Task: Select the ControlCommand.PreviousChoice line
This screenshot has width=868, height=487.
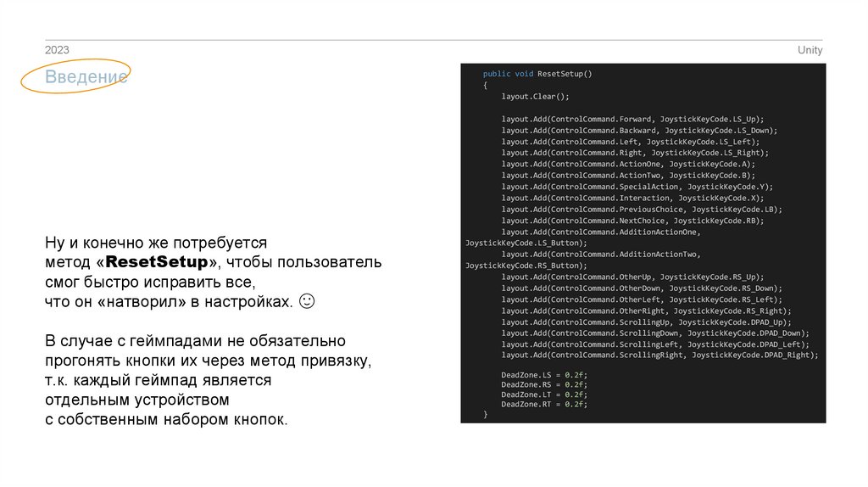Action: click(641, 209)
